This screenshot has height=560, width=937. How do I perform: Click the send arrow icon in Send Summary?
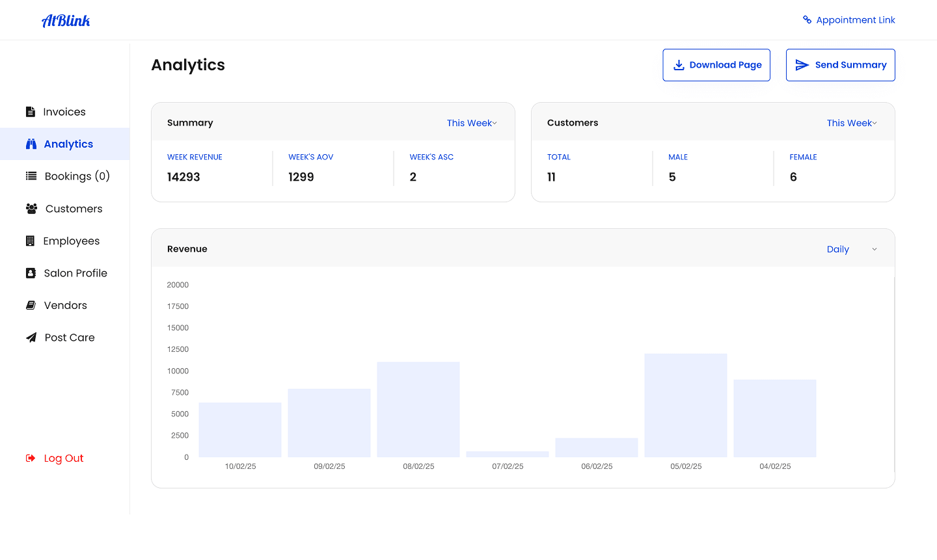pyautogui.click(x=802, y=65)
